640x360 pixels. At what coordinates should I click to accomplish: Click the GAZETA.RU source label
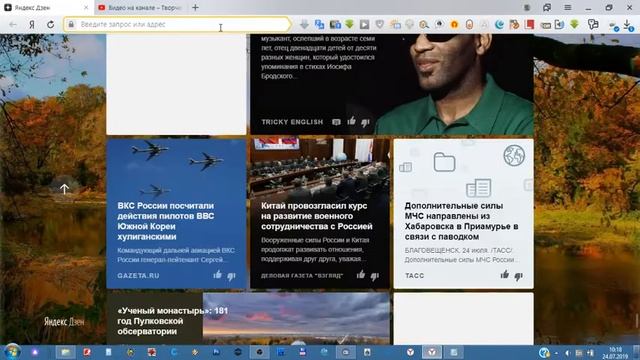click(138, 276)
